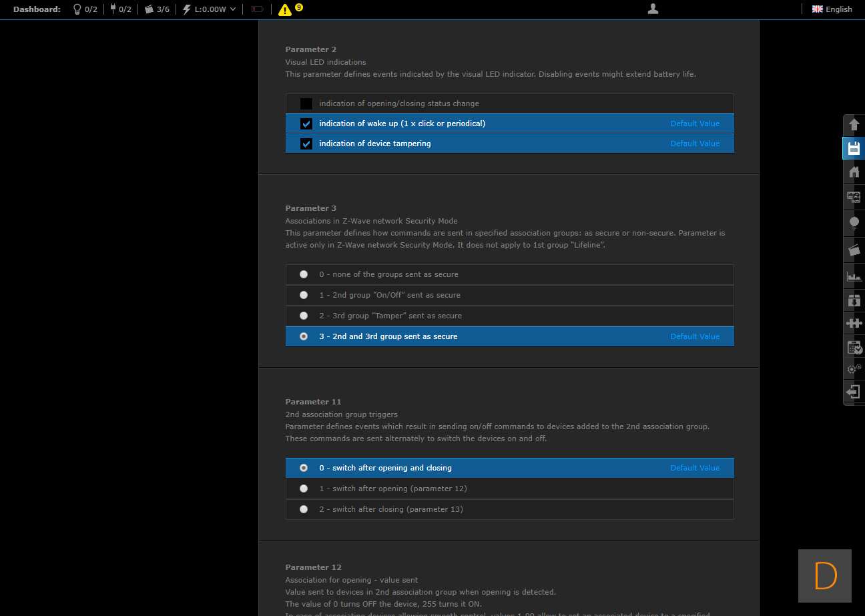Image resolution: width=865 pixels, height=616 pixels.
Task: Click the lights 0/2 dashboard indicator
Action: [x=85, y=9]
